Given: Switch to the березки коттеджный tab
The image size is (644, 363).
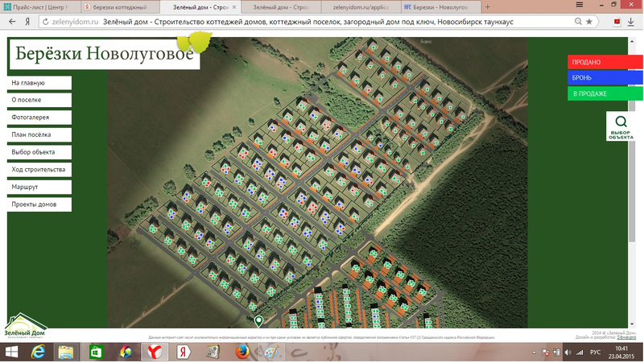Looking at the screenshot, I should pyautogui.click(x=120, y=7).
